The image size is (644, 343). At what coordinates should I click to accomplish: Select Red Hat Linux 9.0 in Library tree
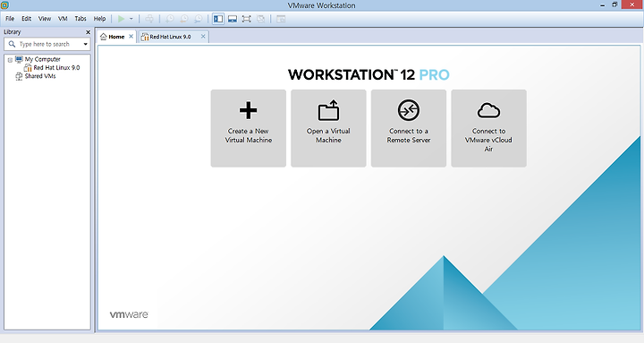point(56,67)
